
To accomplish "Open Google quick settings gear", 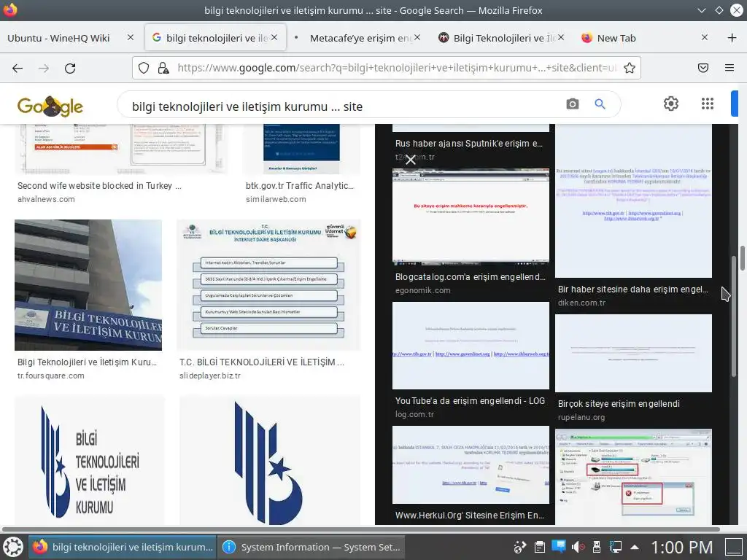I will (x=671, y=104).
